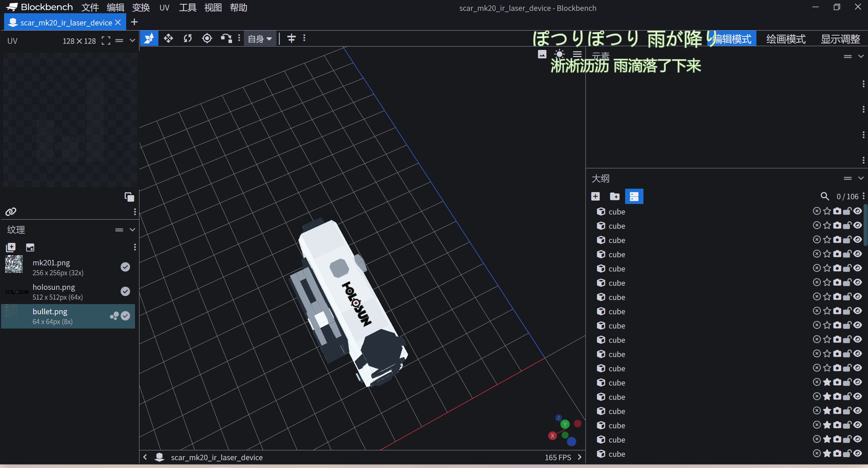Viewport: 868px width, 468px height.
Task: Click the UV copy/paste overlay icon
Action: (129, 197)
